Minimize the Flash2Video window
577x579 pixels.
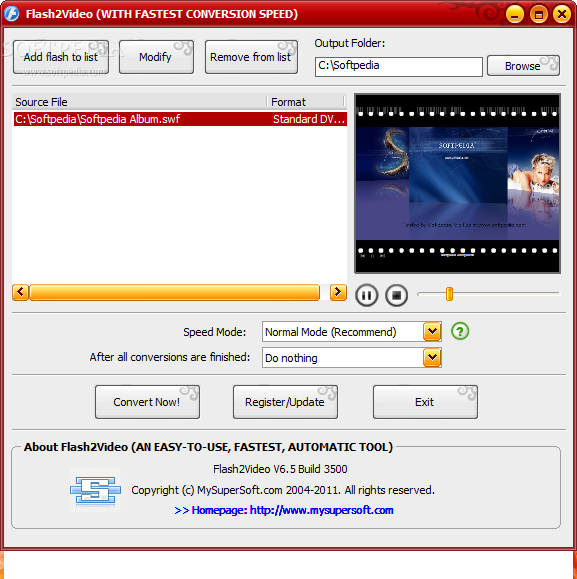(x=515, y=14)
